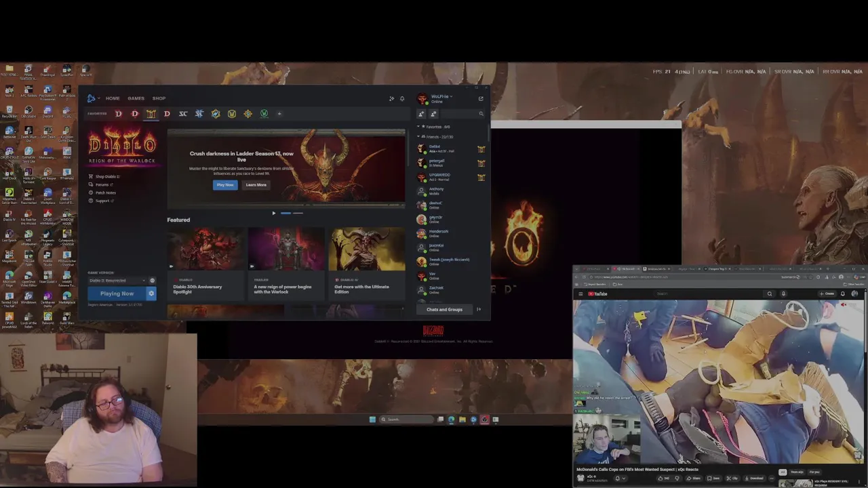
Task: Start YouTube voice search with the microphone
Action: [x=783, y=294]
